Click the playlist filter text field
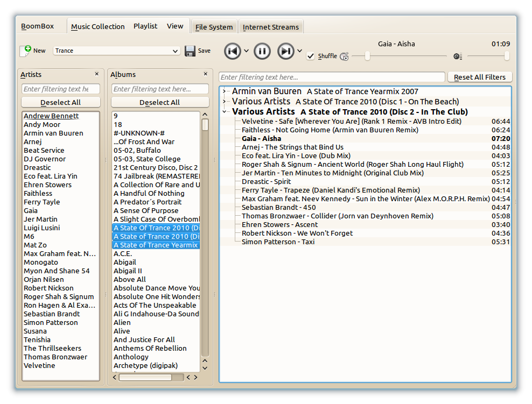 pos(332,77)
